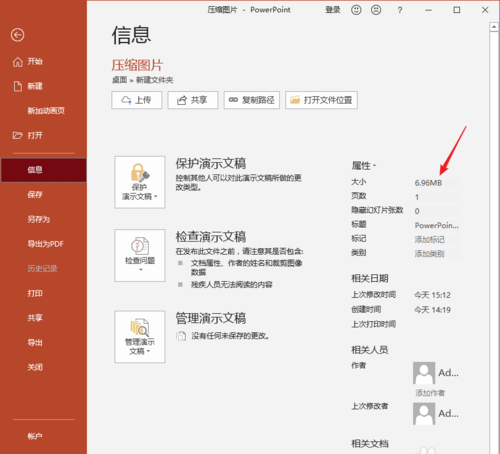
Task: Click the 上传 upload button
Action: pos(137,100)
